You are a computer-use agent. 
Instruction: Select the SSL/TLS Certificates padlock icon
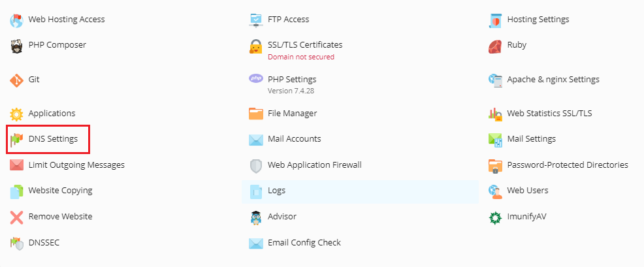[x=256, y=46]
